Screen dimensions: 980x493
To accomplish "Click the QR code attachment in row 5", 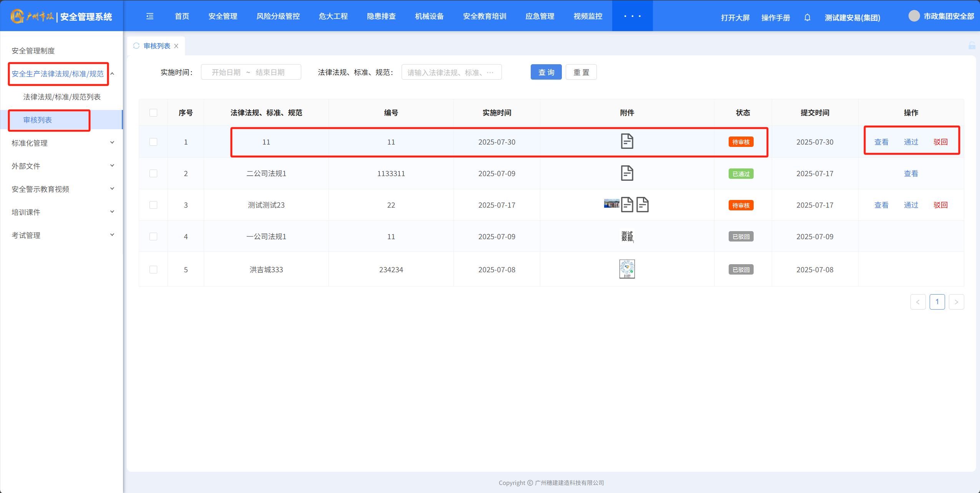I will point(627,269).
